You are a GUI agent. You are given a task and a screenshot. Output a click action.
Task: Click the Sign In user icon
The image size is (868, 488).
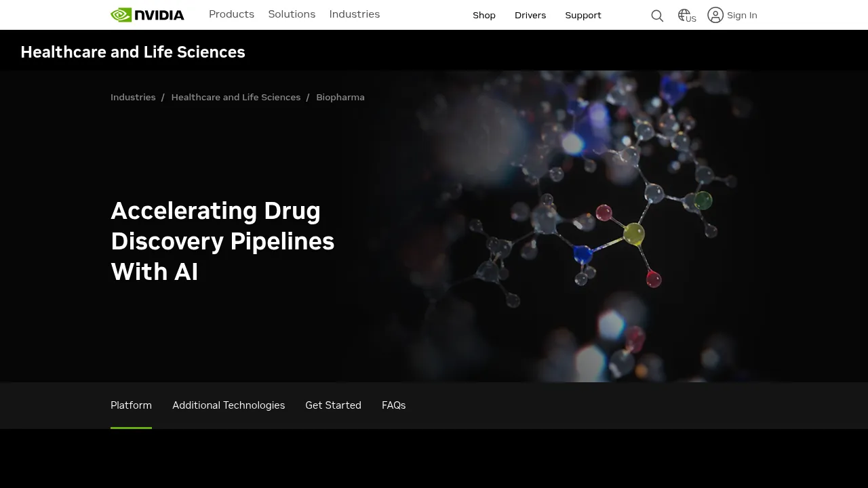point(715,15)
